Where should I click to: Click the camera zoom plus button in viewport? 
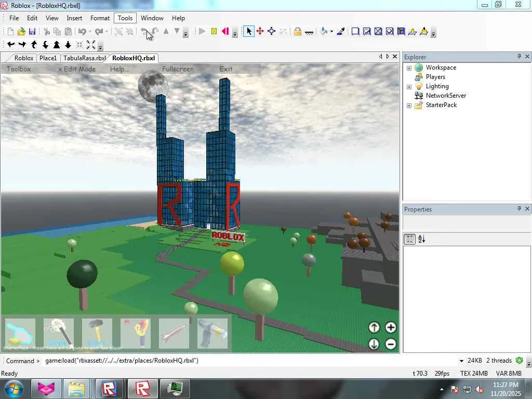391,327
